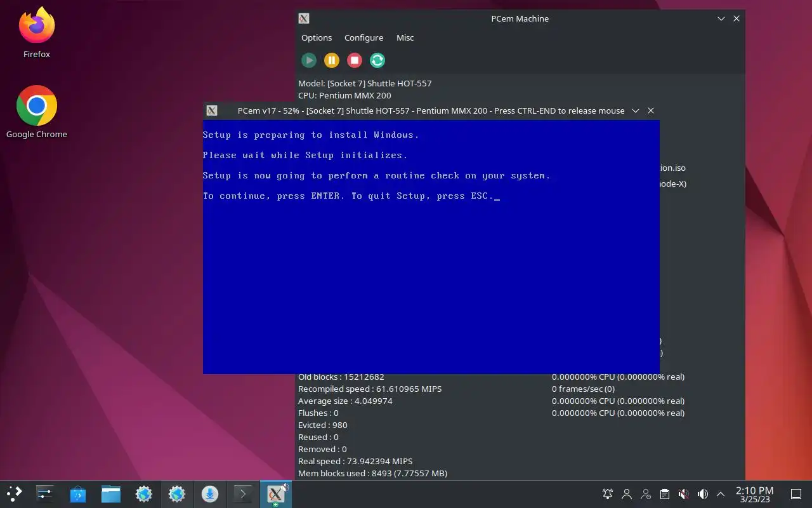This screenshot has height=508, width=812.
Task: Select the Real speed 73.942394 MIPS line
Action: (x=355, y=461)
